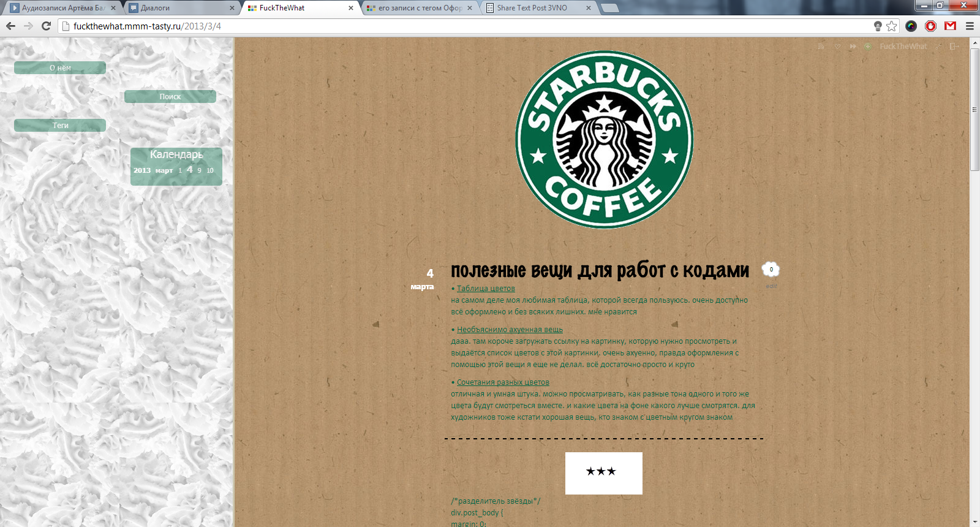
Task: Open the AdBlock stop-hand extension
Action: pos(931,26)
